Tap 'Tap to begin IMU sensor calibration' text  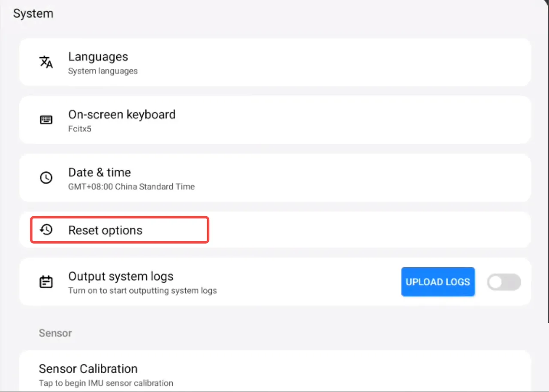106,383
